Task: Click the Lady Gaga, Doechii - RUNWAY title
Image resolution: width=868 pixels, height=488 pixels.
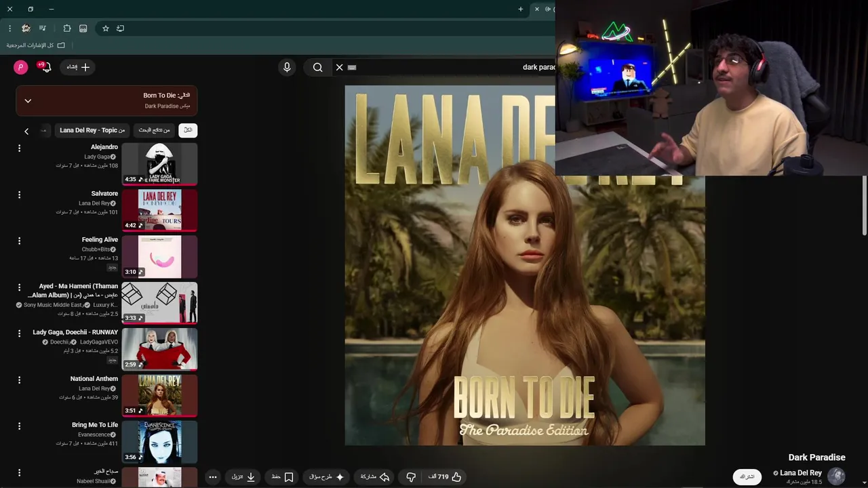Action: click(x=75, y=333)
